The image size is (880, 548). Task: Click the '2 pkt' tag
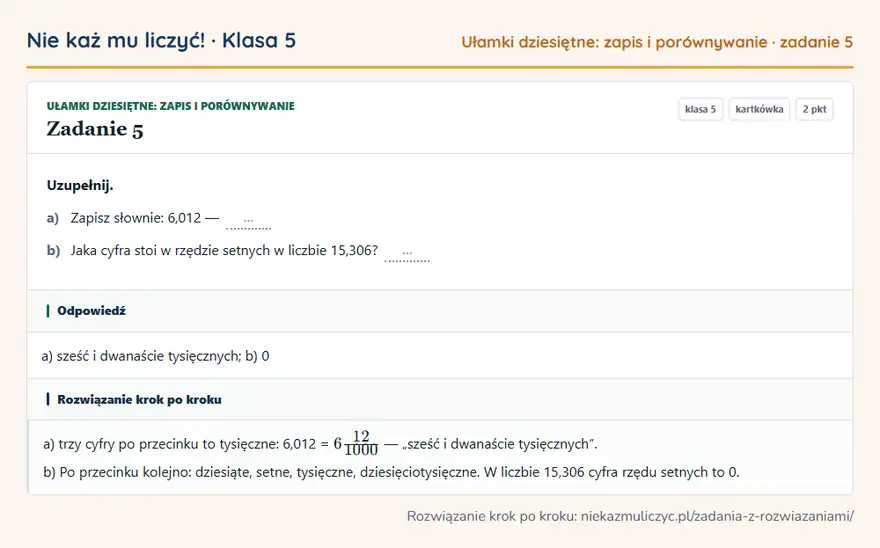(814, 109)
